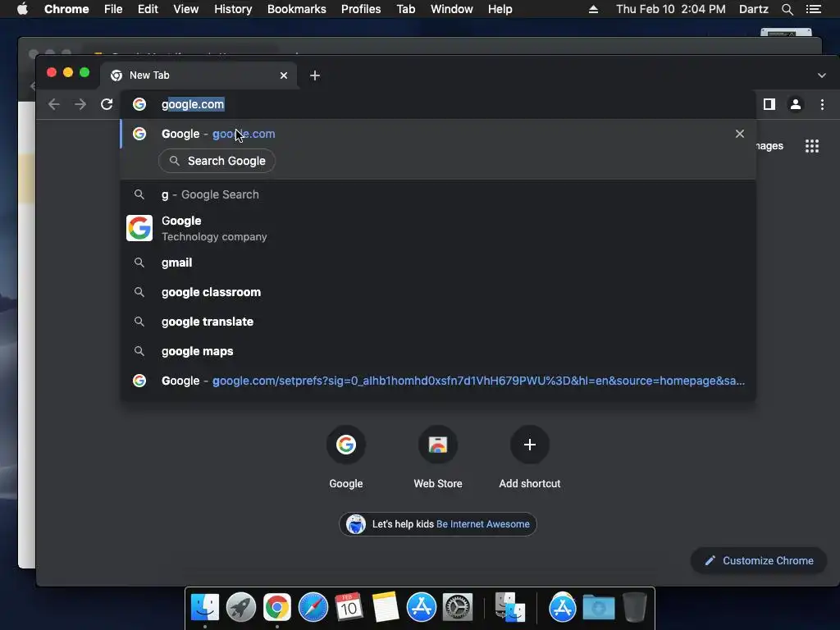840x630 pixels.
Task: Open the Bookmarks menu
Action: click(297, 9)
